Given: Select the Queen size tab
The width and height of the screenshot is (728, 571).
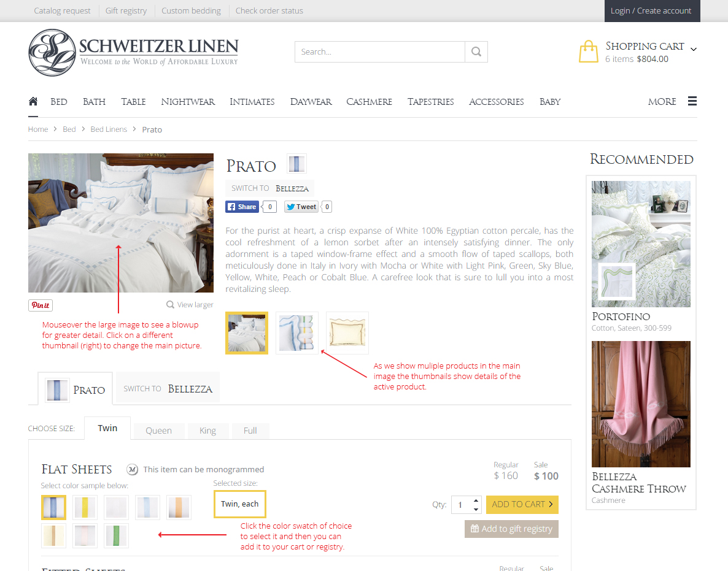Looking at the screenshot, I should (158, 431).
